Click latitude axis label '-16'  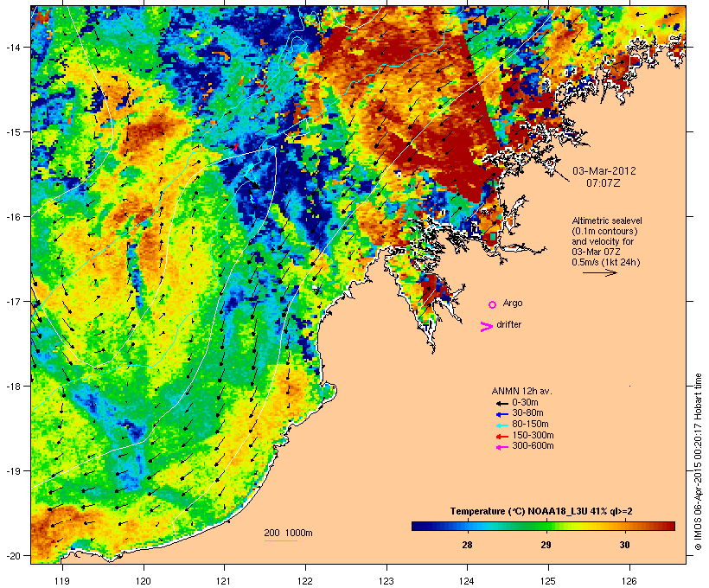12,217
